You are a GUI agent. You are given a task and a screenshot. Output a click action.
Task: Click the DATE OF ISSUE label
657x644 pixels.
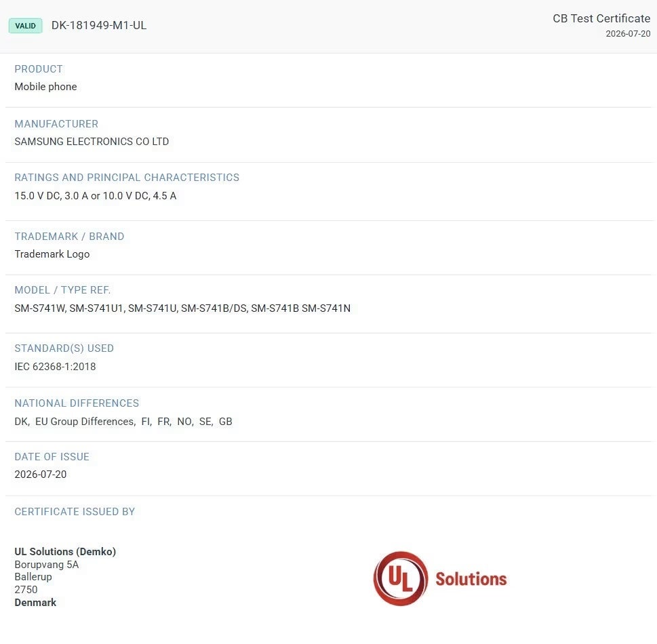(52, 457)
